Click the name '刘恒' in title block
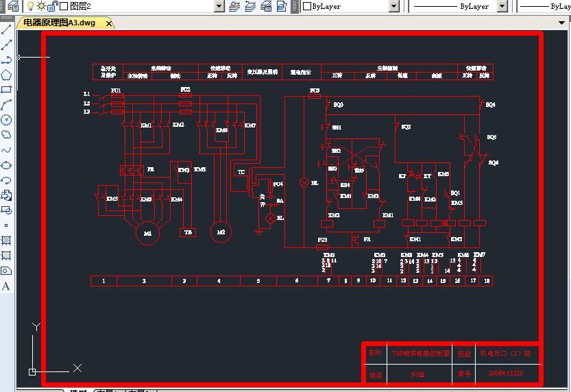The width and height of the screenshot is (571, 392). 417,374
